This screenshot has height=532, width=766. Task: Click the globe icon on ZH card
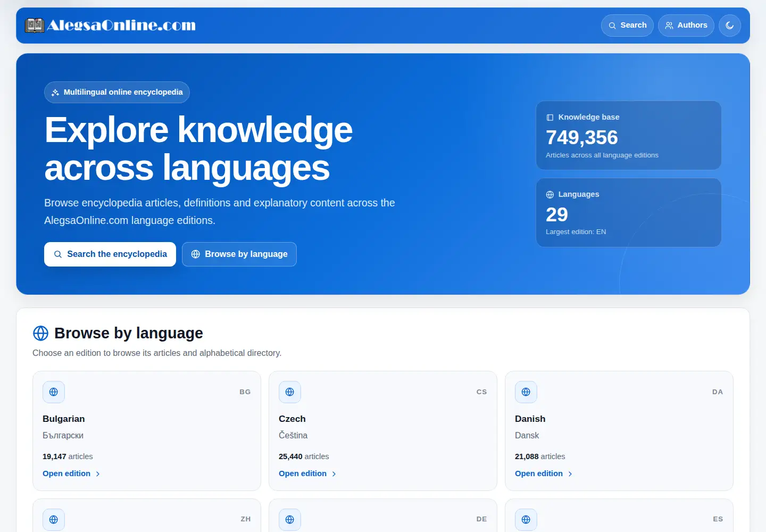pyautogui.click(x=54, y=520)
